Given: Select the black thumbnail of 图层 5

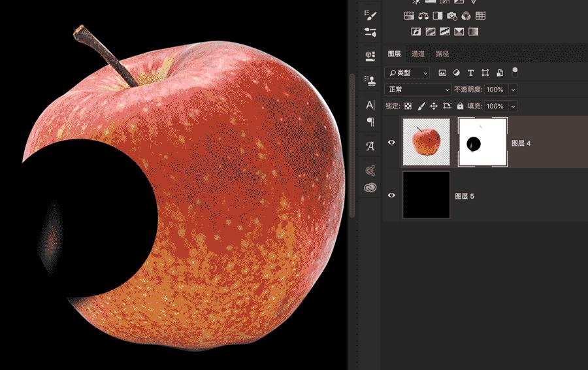Looking at the screenshot, I should click(427, 195).
